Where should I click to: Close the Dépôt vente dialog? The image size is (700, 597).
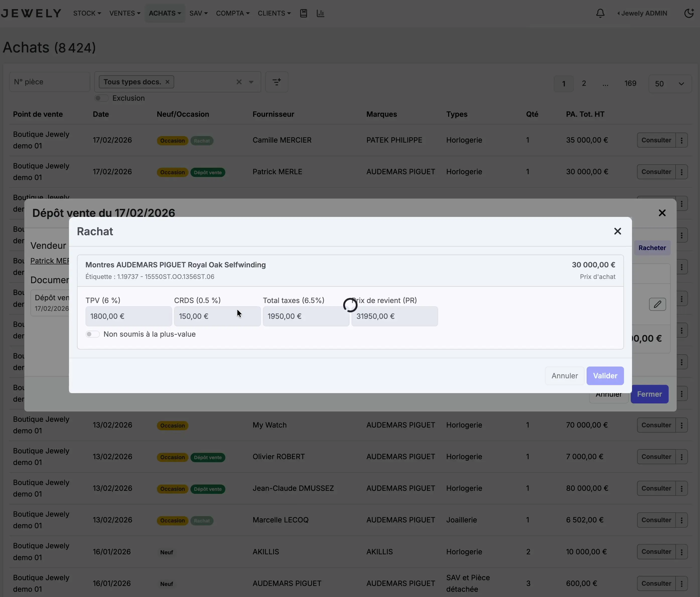click(x=662, y=213)
